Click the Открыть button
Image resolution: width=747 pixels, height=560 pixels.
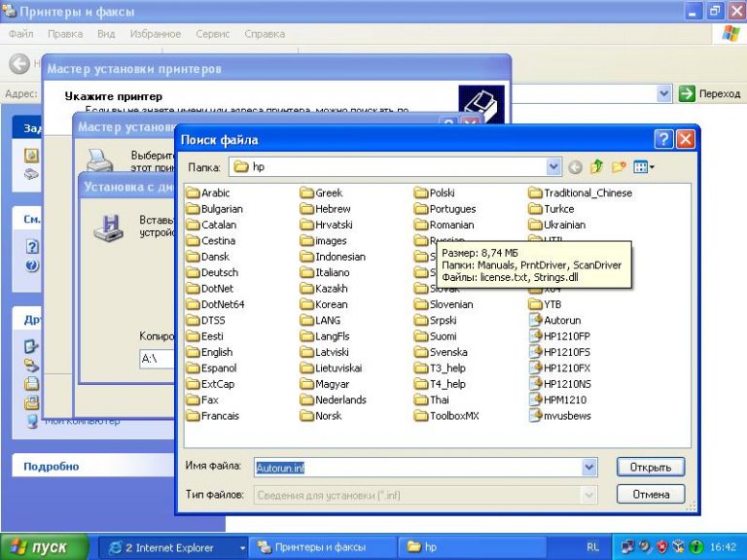[x=651, y=467]
